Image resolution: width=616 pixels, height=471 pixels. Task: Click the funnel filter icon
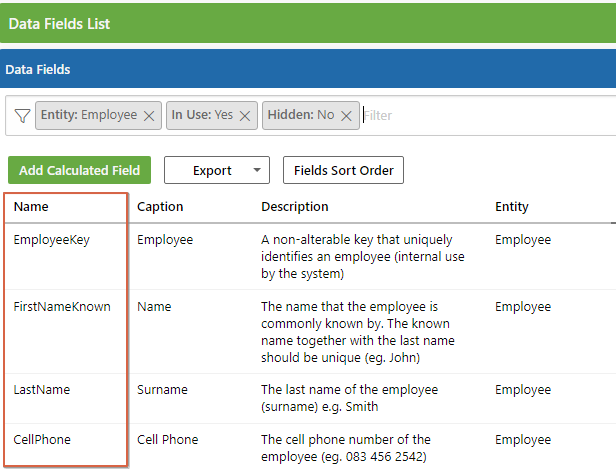click(22, 115)
